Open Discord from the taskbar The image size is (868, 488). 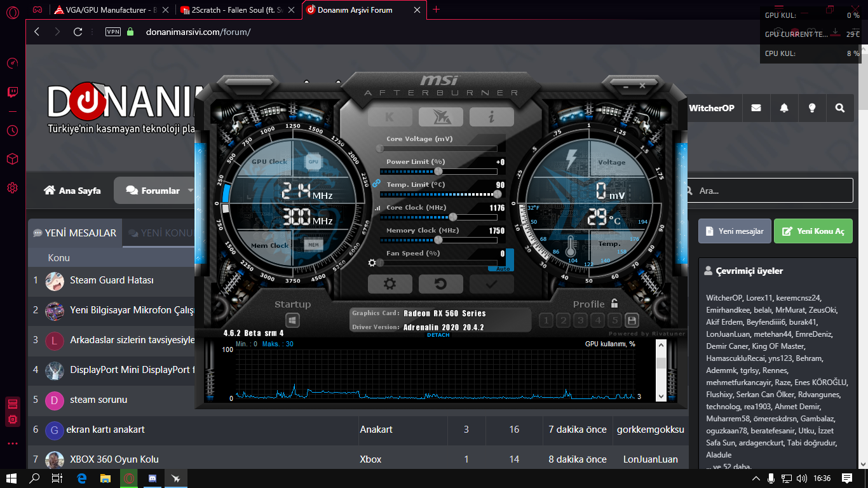(x=153, y=478)
